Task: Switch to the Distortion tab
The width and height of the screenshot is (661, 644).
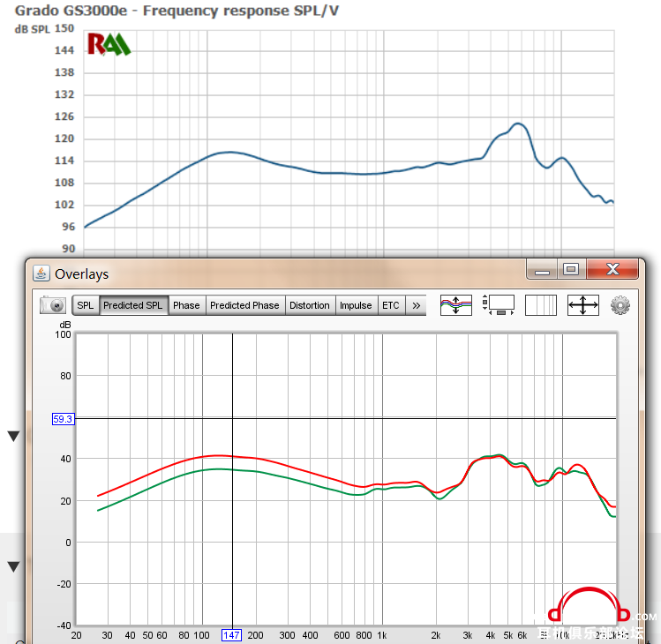Action: (310, 305)
